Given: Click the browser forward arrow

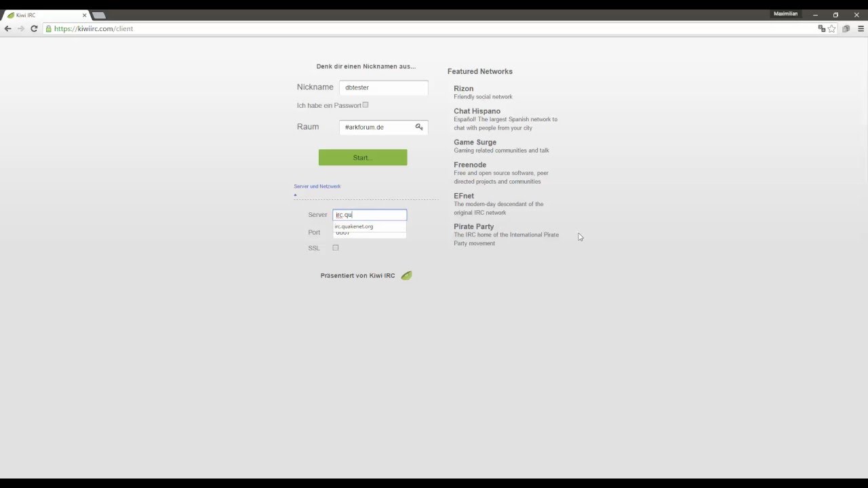Looking at the screenshot, I should coord(21,28).
